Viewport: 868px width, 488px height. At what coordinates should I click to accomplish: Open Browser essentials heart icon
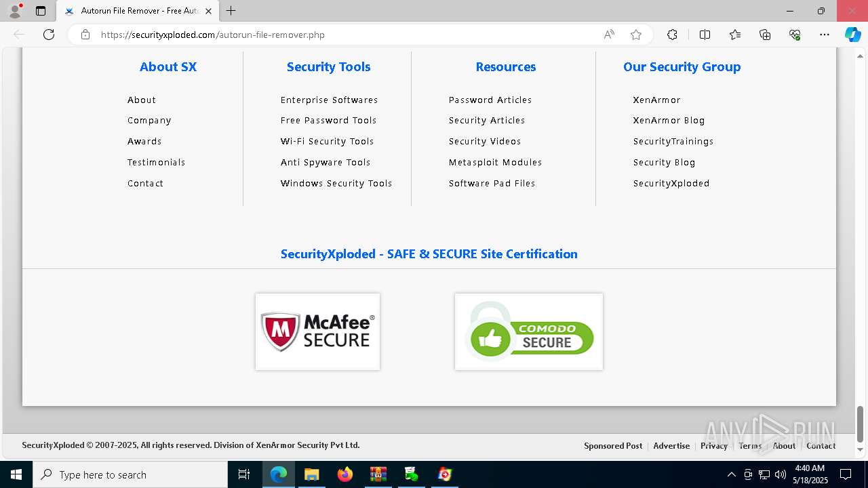pyautogui.click(x=795, y=35)
